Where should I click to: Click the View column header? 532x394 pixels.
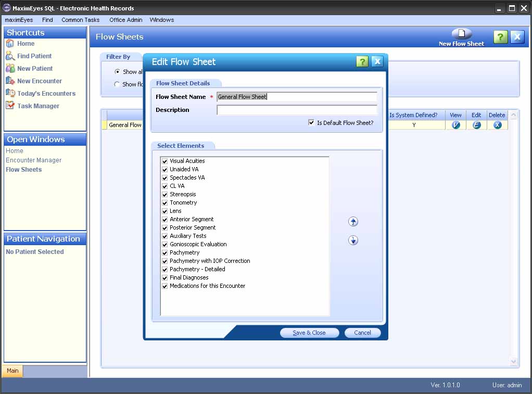(455, 115)
